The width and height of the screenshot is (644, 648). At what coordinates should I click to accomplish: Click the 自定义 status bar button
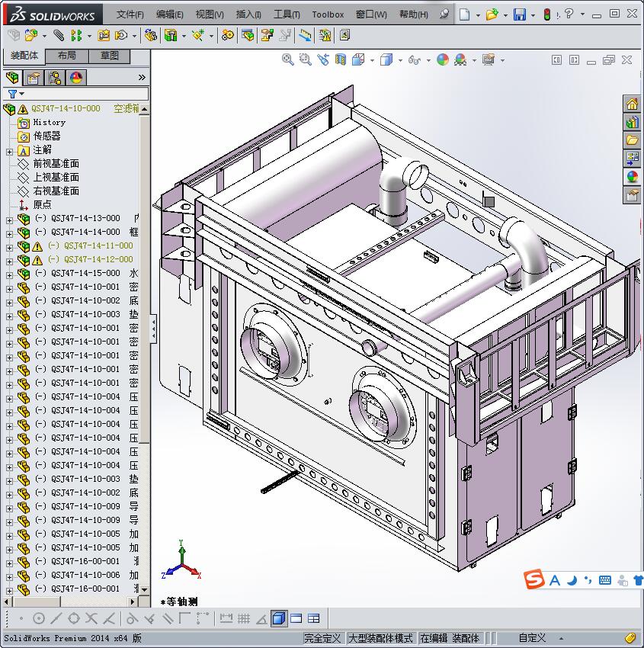coord(532,638)
